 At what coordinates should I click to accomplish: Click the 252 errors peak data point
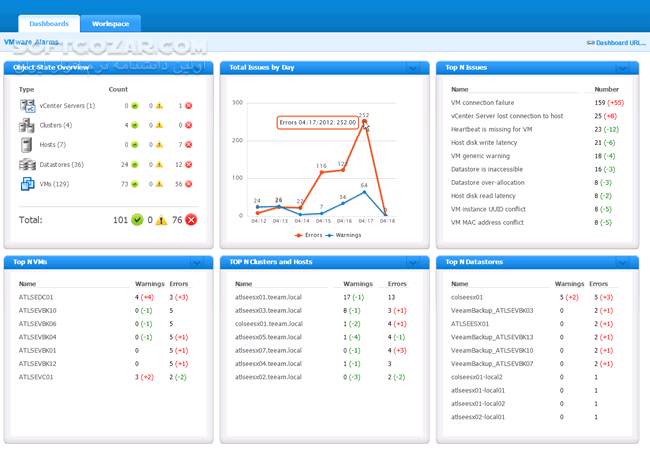point(364,122)
